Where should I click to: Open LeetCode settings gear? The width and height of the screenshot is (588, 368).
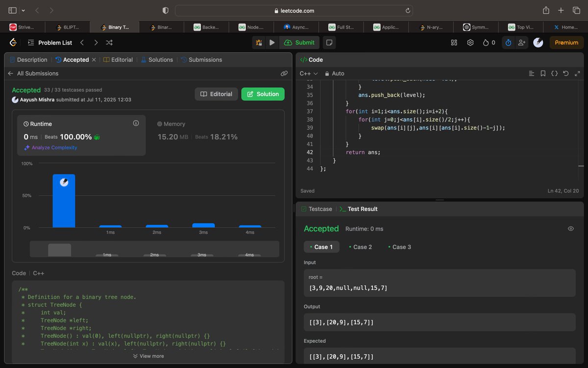470,43
